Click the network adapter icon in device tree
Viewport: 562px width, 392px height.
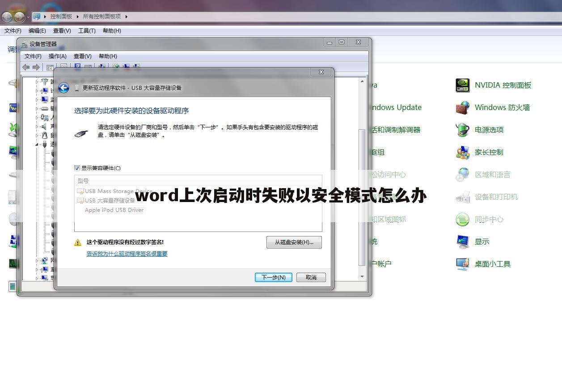coord(44,260)
